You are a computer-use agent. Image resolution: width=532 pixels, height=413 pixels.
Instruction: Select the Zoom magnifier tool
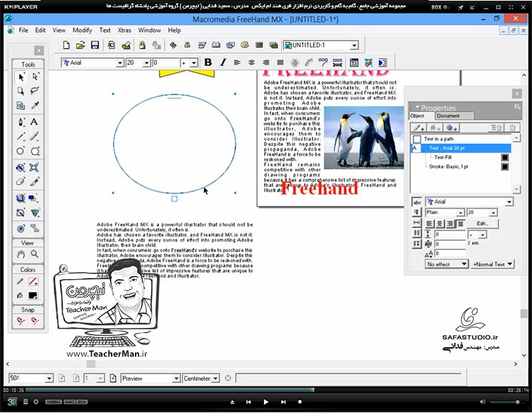tap(35, 254)
